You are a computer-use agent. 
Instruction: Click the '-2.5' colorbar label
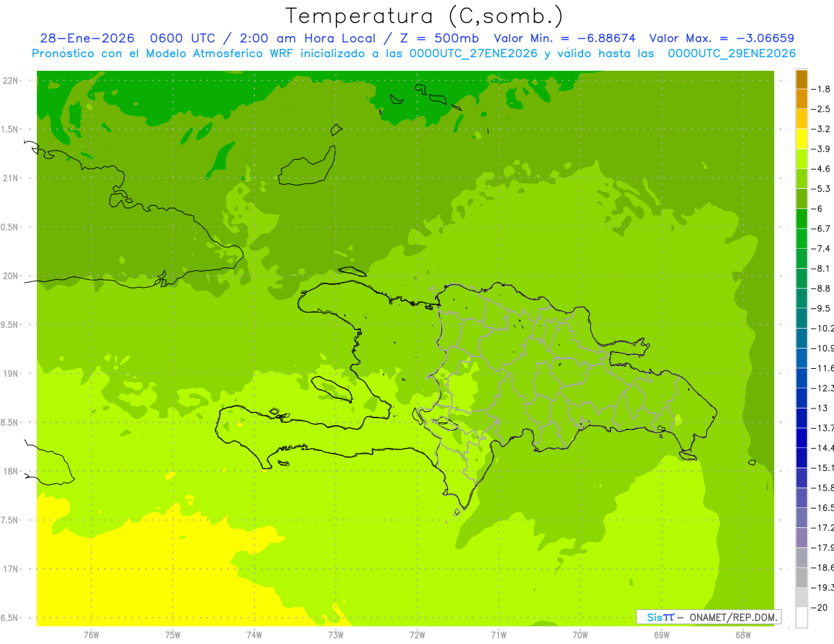(x=822, y=109)
